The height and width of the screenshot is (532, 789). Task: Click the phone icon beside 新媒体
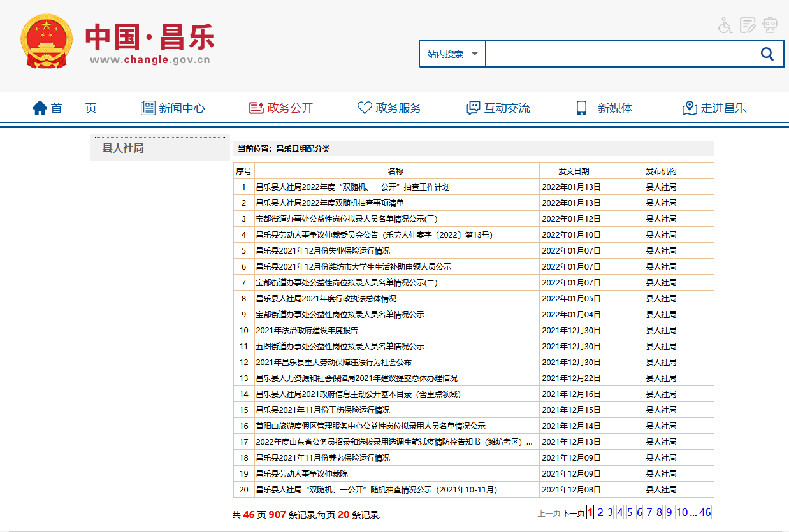[581, 108]
